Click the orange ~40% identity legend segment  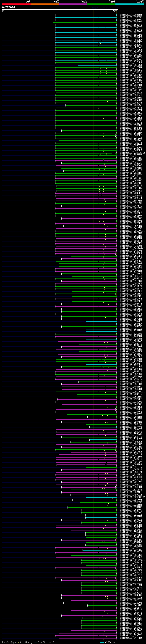(x=45, y=4)
